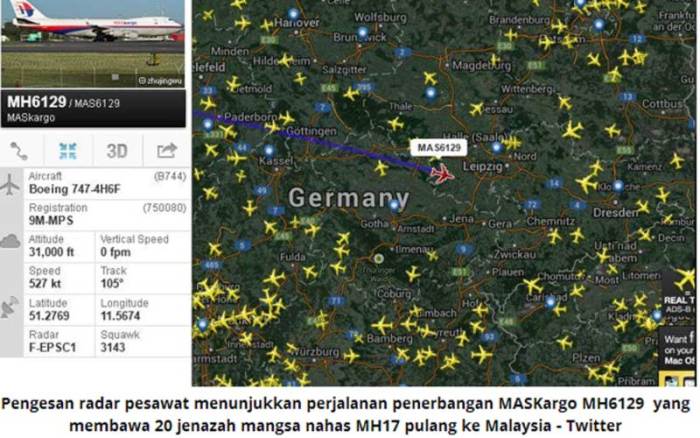Screen dimensions: 700x438
Task: Select the red MAS6129 aircraft on map
Action: pos(442,174)
